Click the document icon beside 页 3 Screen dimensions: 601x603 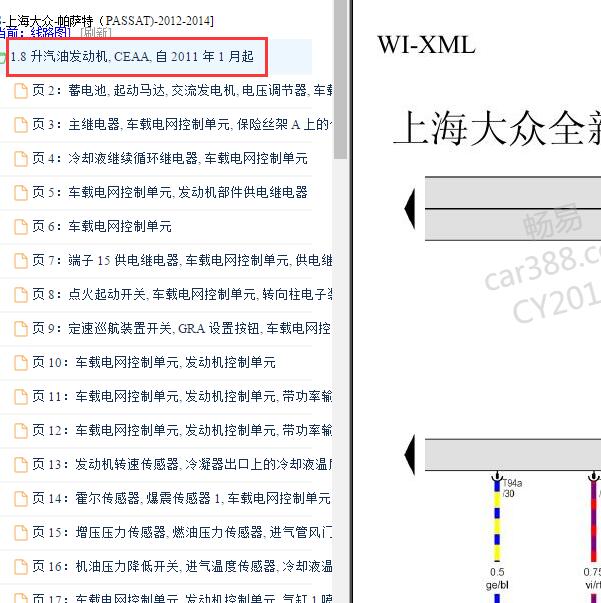[21, 125]
